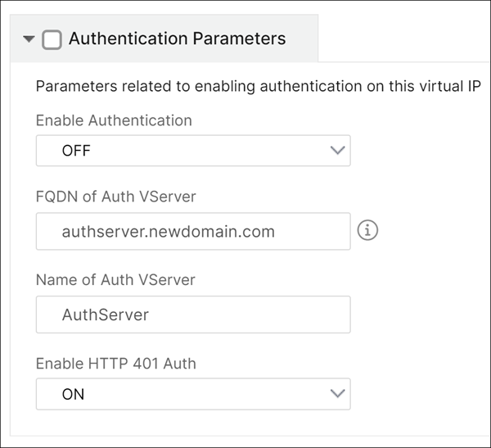Click the 'Enable HTTP 401 Auth' label

[x=116, y=364]
